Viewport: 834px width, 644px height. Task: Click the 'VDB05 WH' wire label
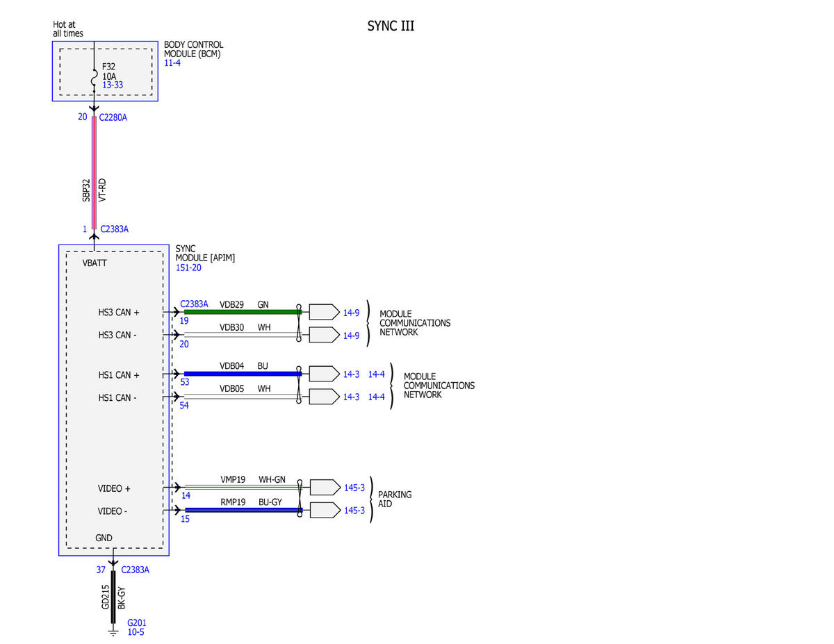(245, 389)
